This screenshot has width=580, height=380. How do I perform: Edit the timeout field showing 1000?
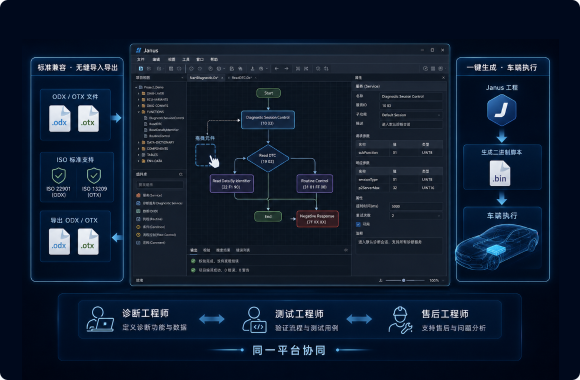coord(415,206)
